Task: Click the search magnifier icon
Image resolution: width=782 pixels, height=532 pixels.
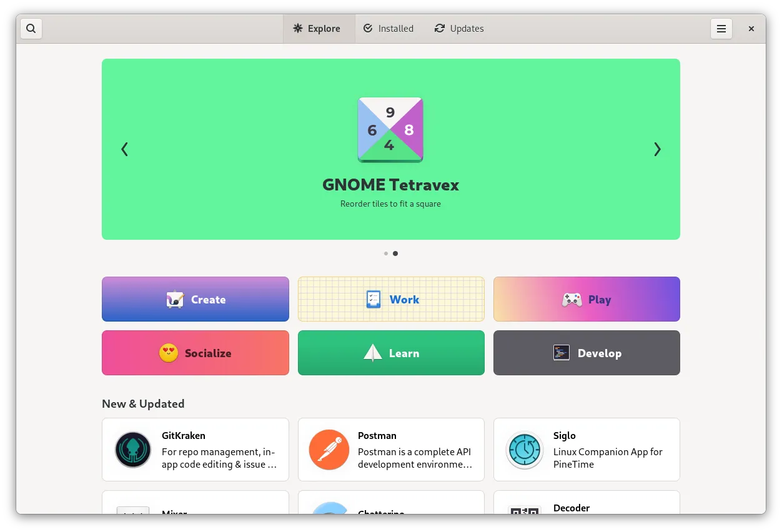Action: click(x=31, y=29)
